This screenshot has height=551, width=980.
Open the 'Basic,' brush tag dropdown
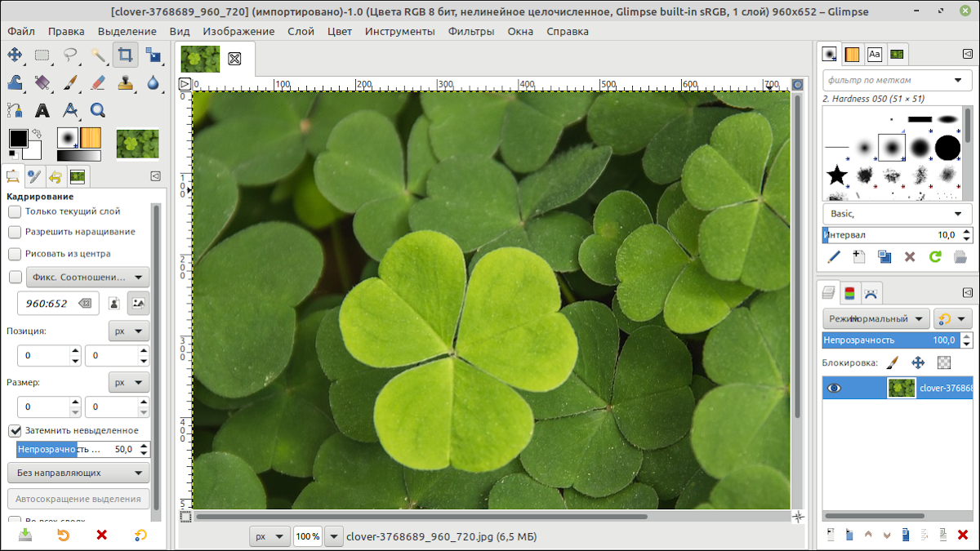(895, 214)
